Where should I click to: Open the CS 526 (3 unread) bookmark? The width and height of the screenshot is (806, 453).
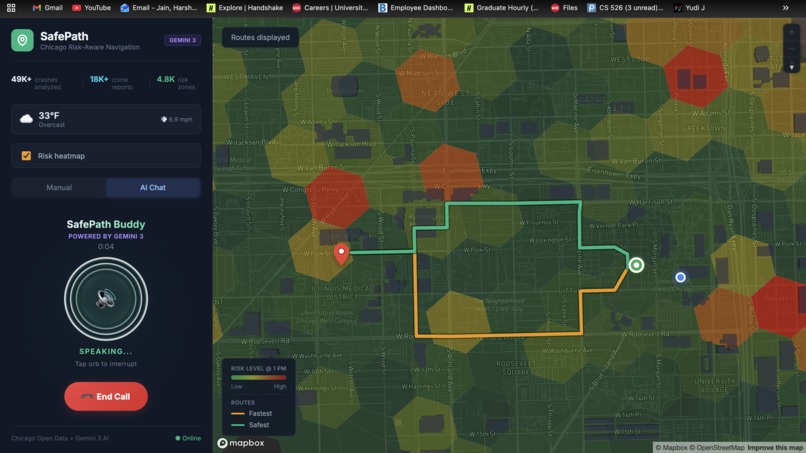pyautogui.click(x=625, y=8)
